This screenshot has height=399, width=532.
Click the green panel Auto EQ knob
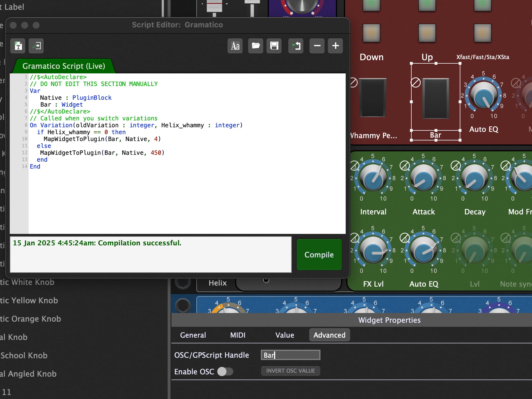pyautogui.click(x=423, y=250)
